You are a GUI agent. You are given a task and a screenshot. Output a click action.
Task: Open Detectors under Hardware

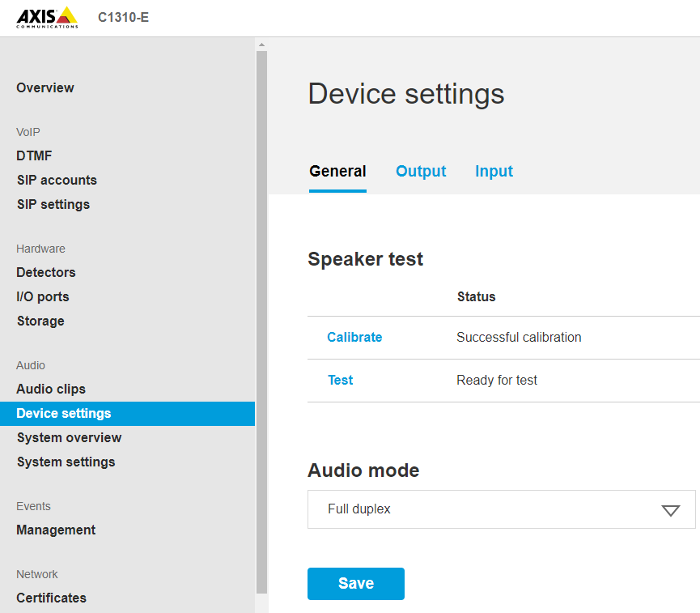[45, 272]
